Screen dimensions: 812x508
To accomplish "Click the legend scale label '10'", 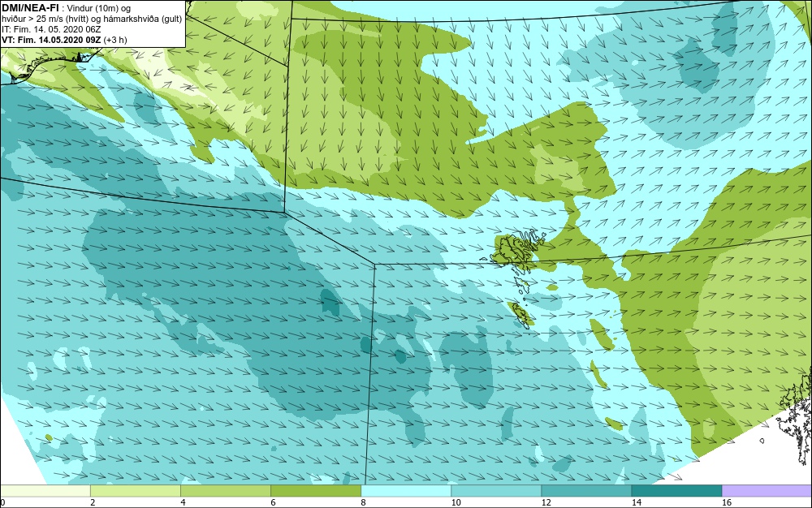I will point(456,502).
